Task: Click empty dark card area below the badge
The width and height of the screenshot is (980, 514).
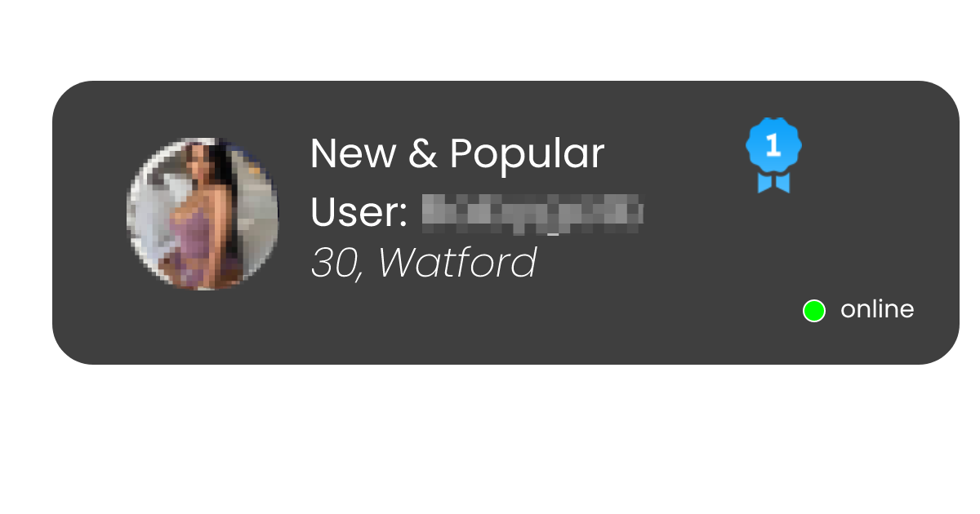Action: pyautogui.click(x=773, y=245)
